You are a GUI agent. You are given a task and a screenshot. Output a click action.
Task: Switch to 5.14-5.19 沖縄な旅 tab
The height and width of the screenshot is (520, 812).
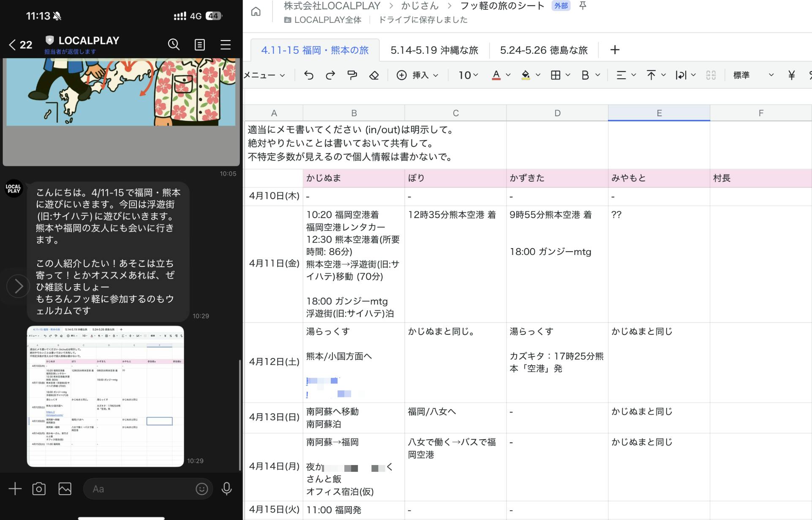(x=434, y=50)
